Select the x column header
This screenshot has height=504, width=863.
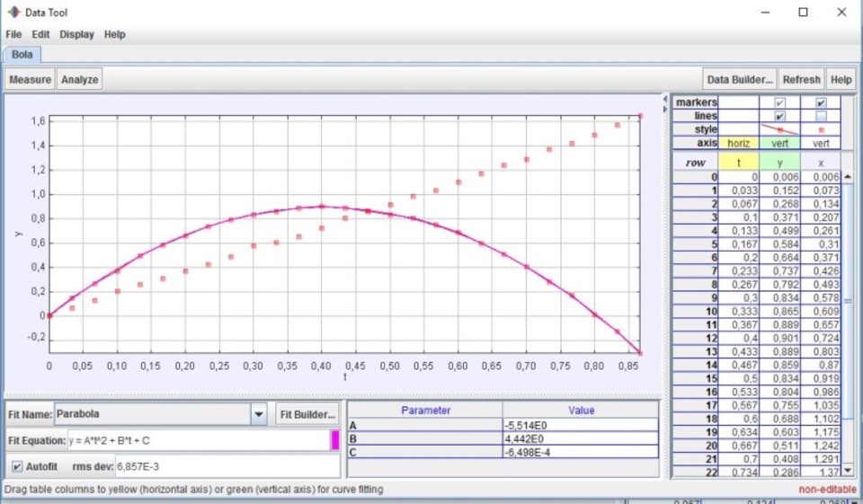tap(821, 163)
